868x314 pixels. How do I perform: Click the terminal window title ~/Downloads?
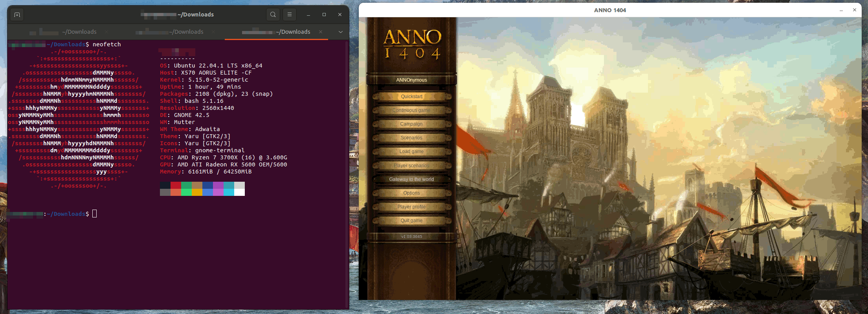(196, 15)
